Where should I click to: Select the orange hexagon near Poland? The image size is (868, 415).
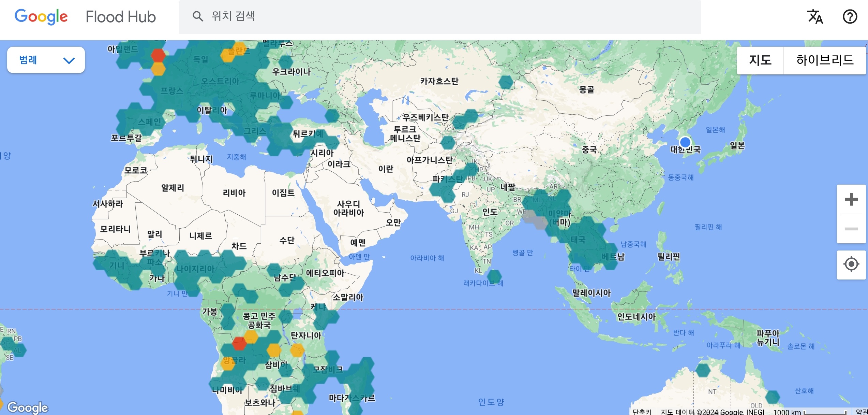point(230,55)
